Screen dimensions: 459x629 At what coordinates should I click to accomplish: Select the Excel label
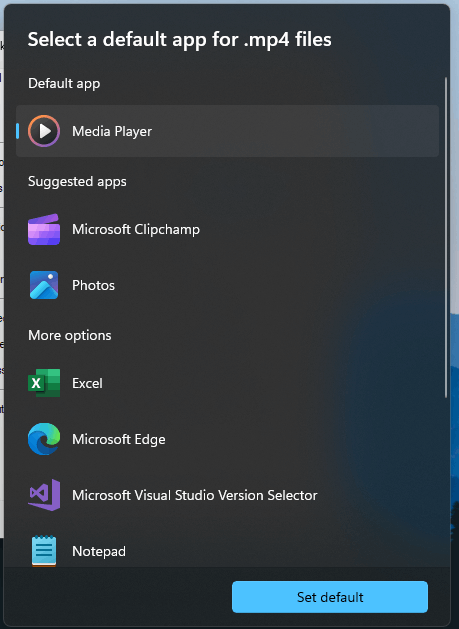[x=87, y=383]
